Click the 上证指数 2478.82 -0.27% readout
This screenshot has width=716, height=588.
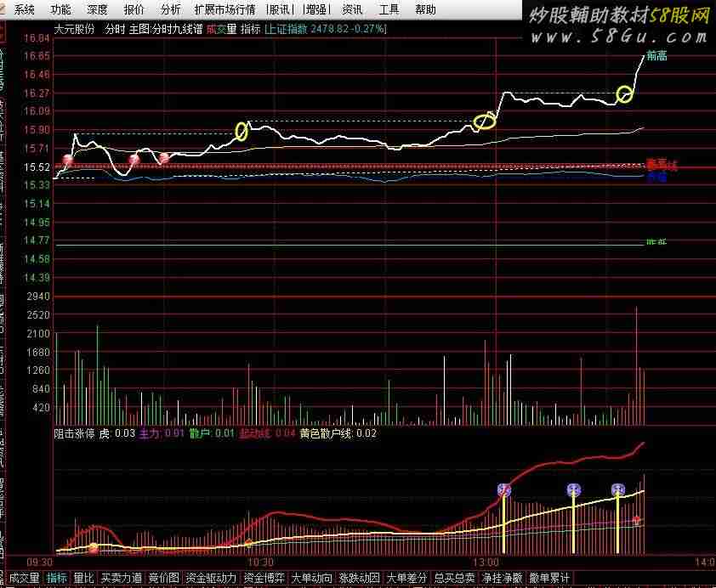326,29
